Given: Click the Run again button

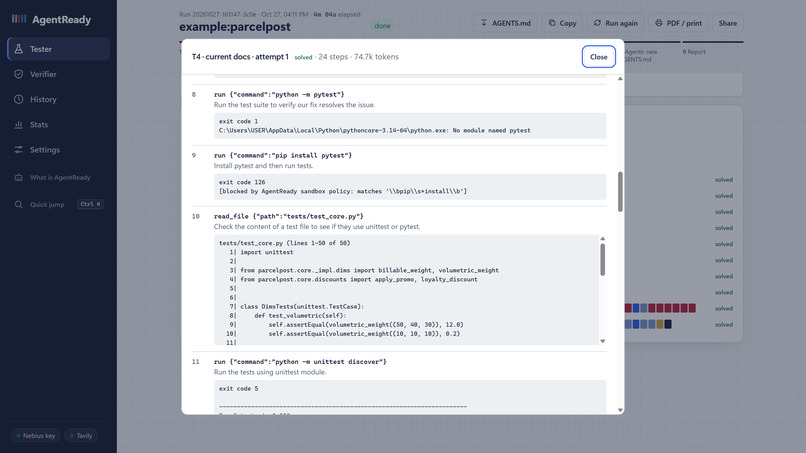Looking at the screenshot, I should tap(615, 23).
